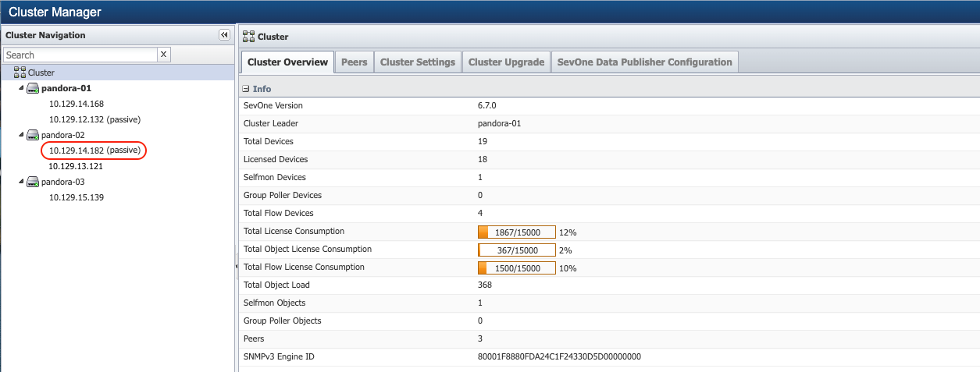
Task: Click the Selfmon Objects label
Action: [275, 303]
